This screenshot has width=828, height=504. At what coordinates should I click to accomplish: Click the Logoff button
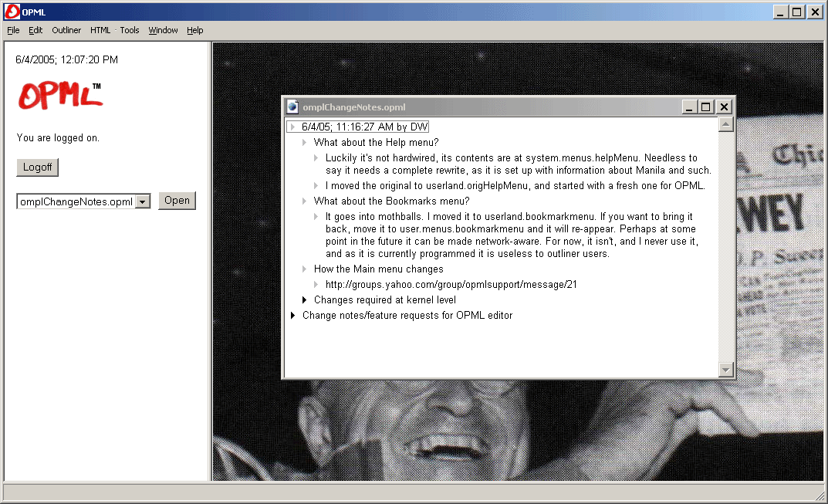click(37, 167)
